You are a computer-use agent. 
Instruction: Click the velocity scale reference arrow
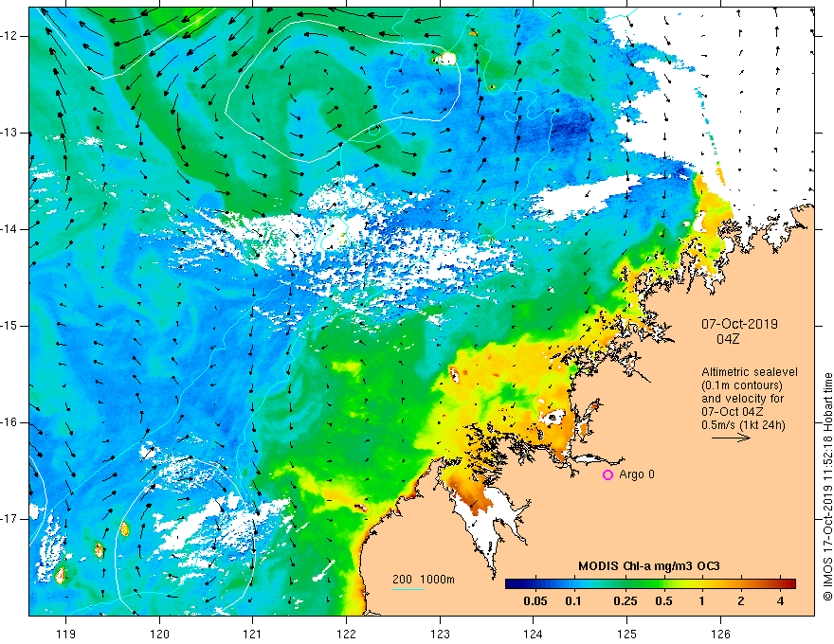731,438
